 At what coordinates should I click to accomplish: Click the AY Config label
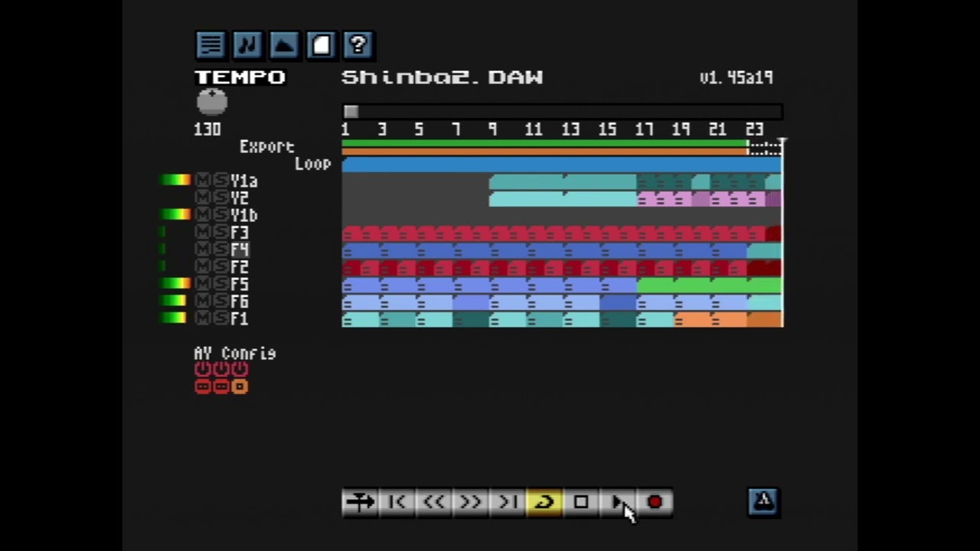pos(235,354)
